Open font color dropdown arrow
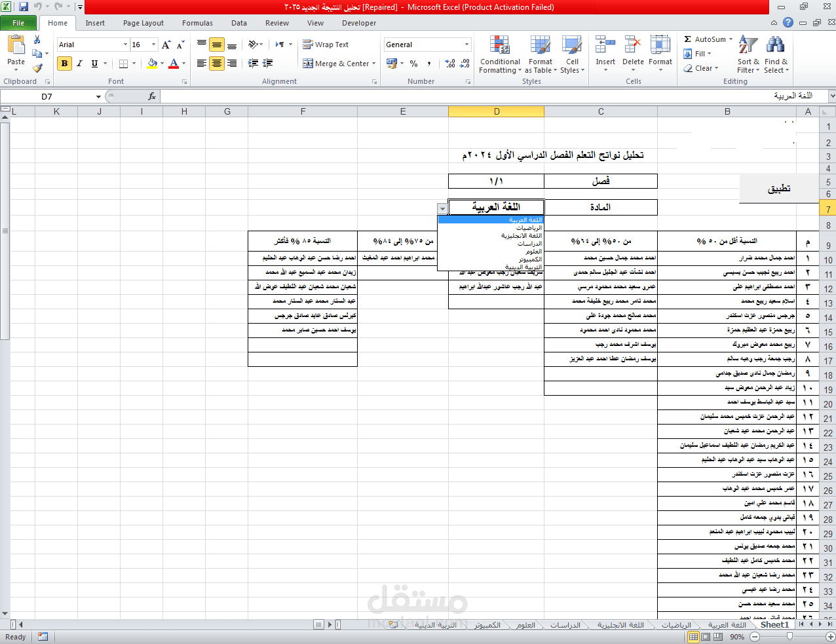836x644 pixels. (183, 64)
